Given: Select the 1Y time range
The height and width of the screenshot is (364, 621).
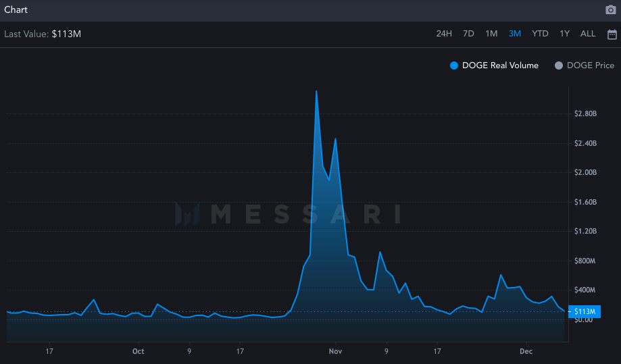Looking at the screenshot, I should [564, 34].
